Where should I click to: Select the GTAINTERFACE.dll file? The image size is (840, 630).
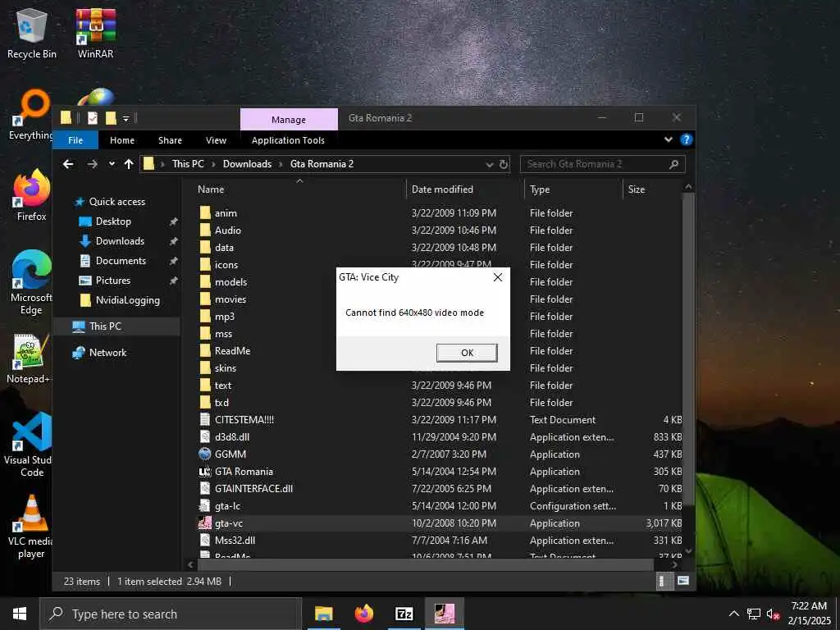253,489
